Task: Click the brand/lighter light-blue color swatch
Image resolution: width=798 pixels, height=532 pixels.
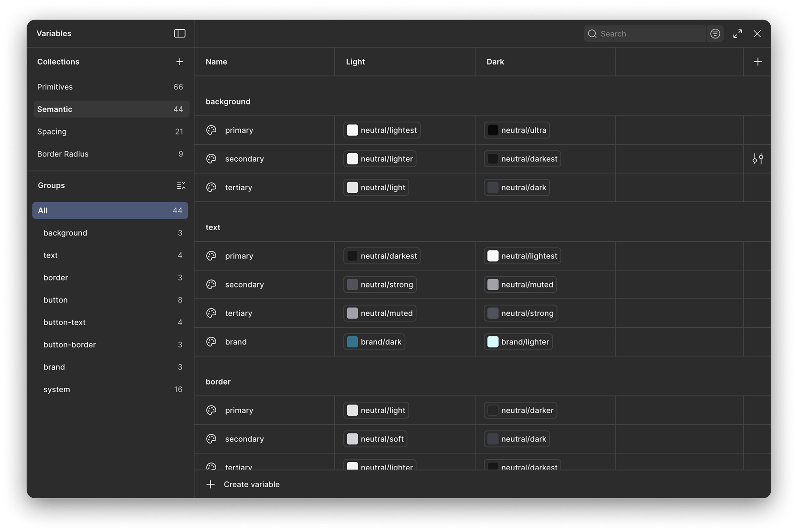Action: tap(493, 342)
